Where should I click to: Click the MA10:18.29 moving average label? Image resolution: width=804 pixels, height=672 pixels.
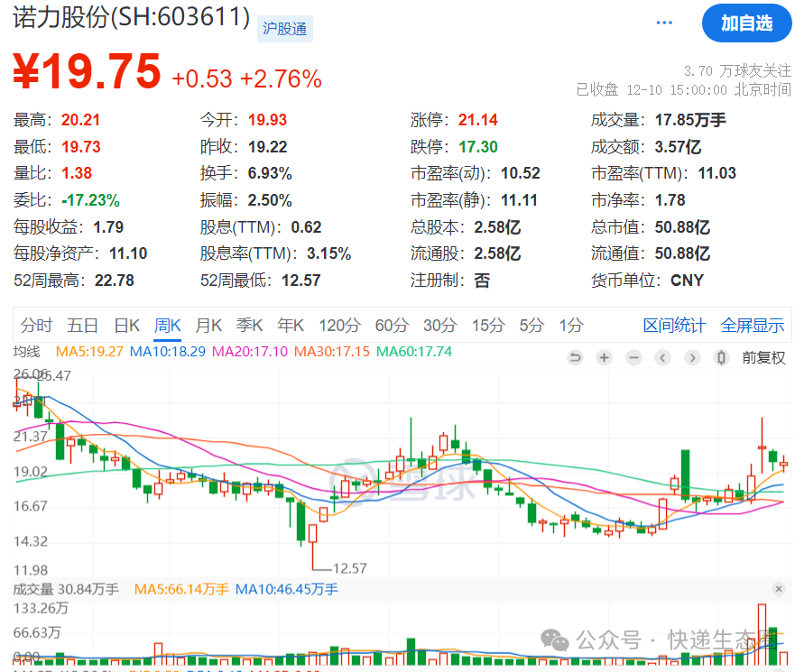point(168,352)
